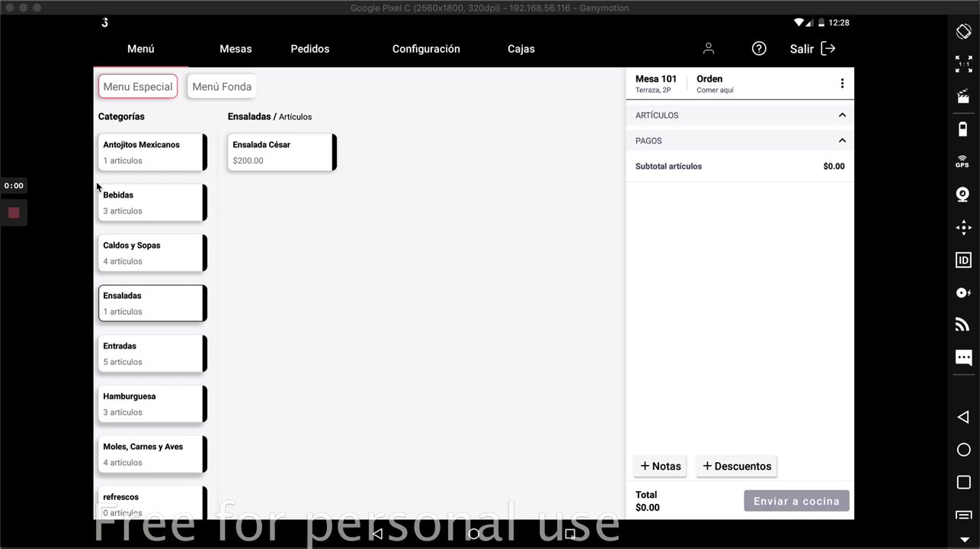
Task: Click the Android back triangle in Genymotion sidebar
Action: pos(963,417)
